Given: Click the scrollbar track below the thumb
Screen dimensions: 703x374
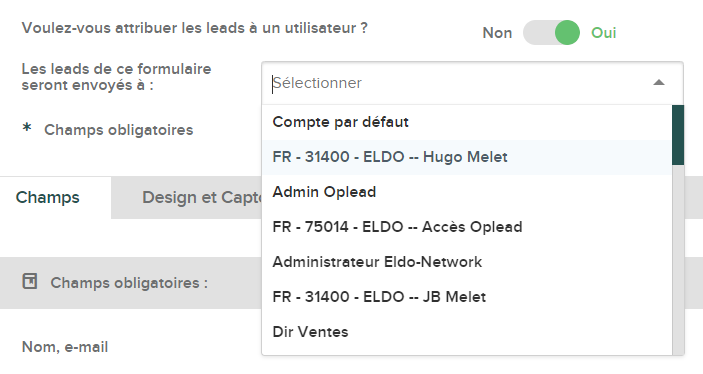Looking at the screenshot, I should pyautogui.click(x=678, y=260).
